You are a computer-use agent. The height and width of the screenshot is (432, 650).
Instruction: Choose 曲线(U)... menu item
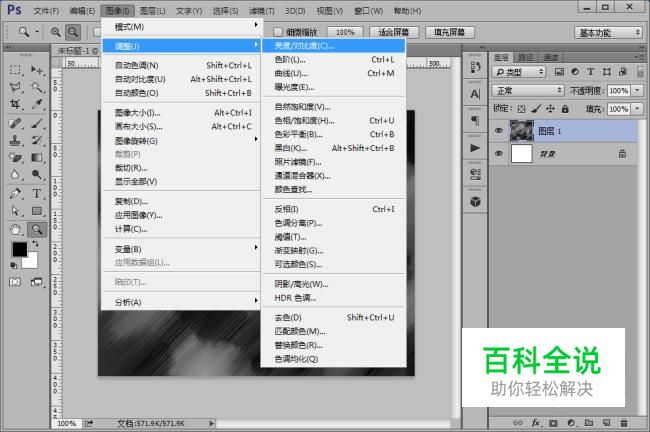334,73
